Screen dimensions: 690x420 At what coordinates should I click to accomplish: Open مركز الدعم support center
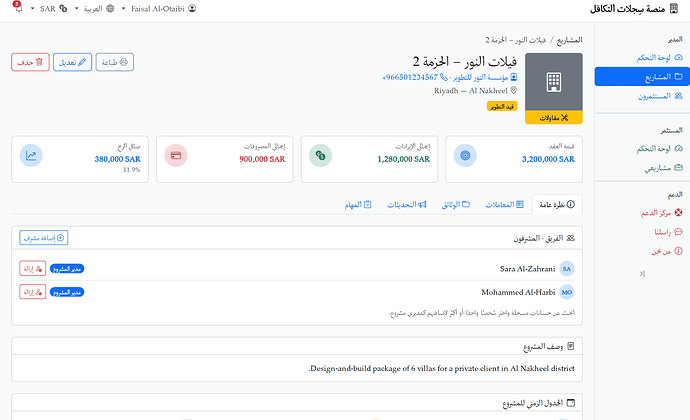point(661,213)
